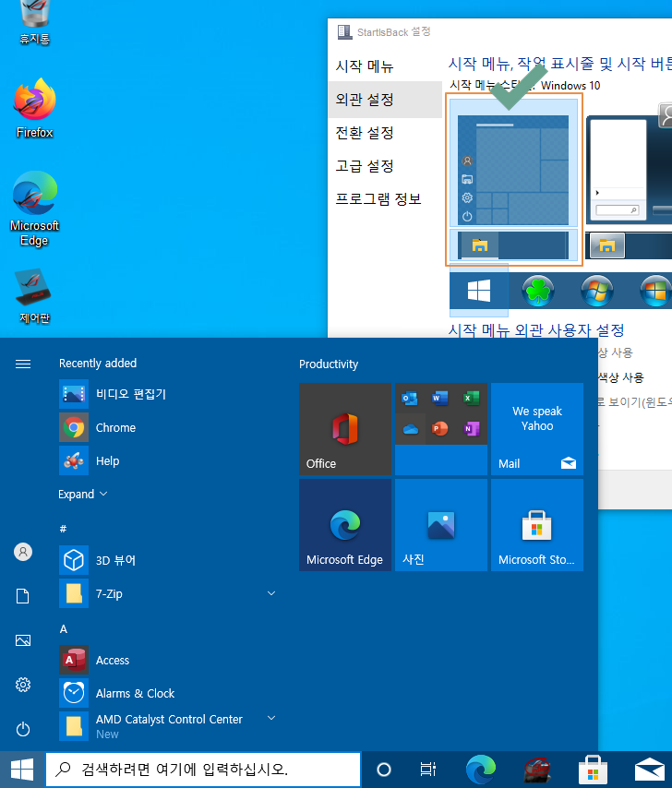Open OneDrive icon in Office group tile

pyautogui.click(x=410, y=429)
